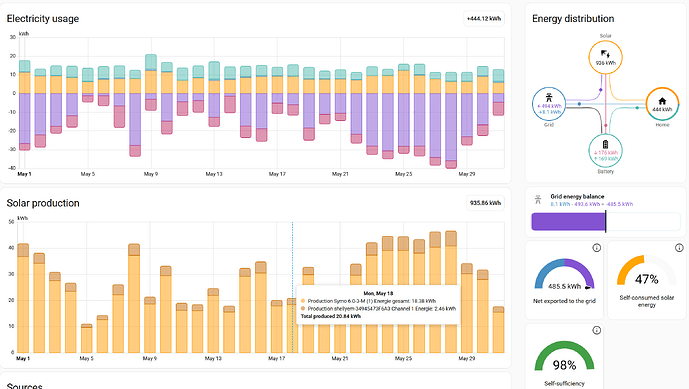689x389 pixels.
Task: Click the 'Mon, May 18' tooltip heading
Action: [x=378, y=293]
